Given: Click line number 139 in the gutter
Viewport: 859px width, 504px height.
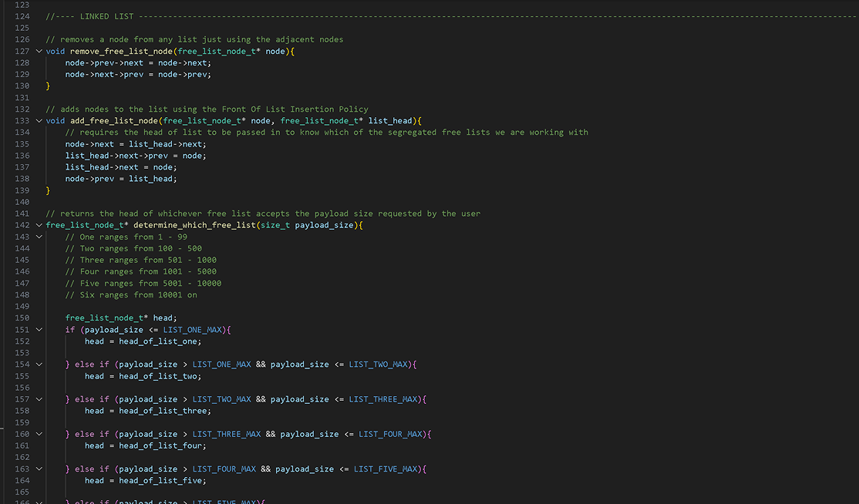Looking at the screenshot, I should pos(22,190).
